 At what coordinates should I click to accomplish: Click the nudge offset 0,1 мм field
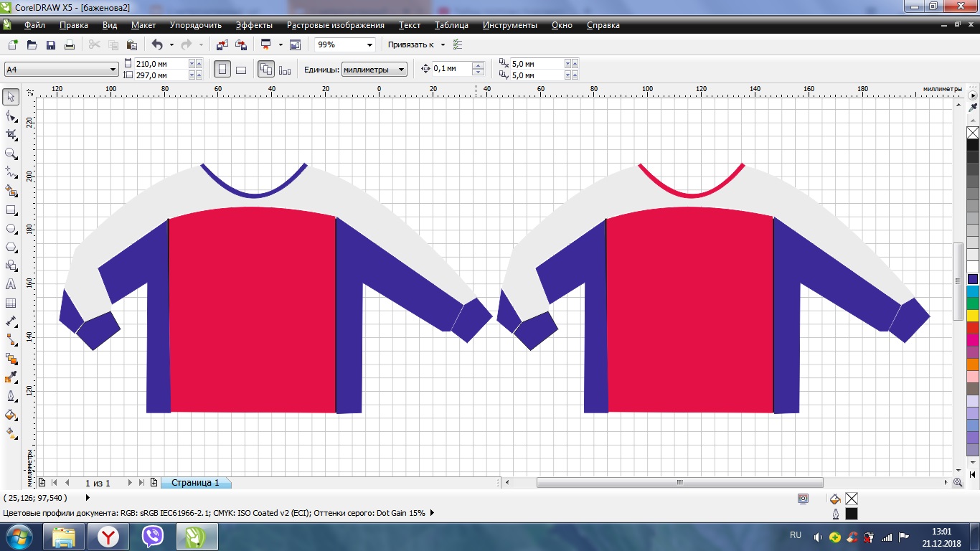[451, 69]
